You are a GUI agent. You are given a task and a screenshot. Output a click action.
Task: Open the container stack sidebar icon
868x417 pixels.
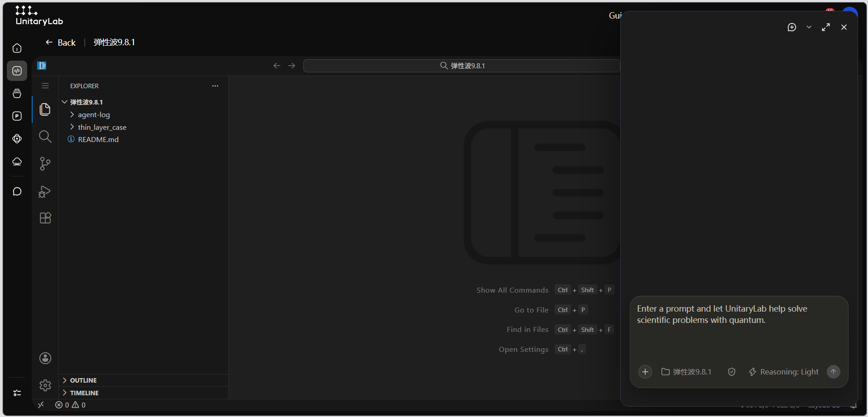coord(17,94)
